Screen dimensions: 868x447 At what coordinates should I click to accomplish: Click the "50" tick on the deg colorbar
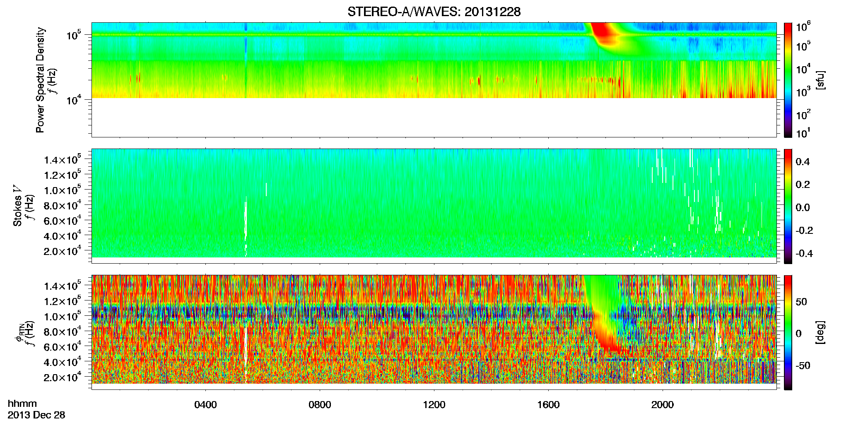pyautogui.click(x=801, y=302)
